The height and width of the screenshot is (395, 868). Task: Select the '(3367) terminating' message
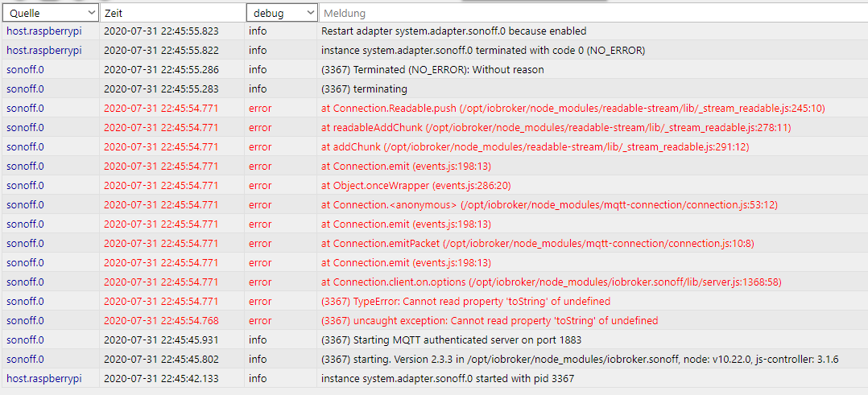coord(364,89)
